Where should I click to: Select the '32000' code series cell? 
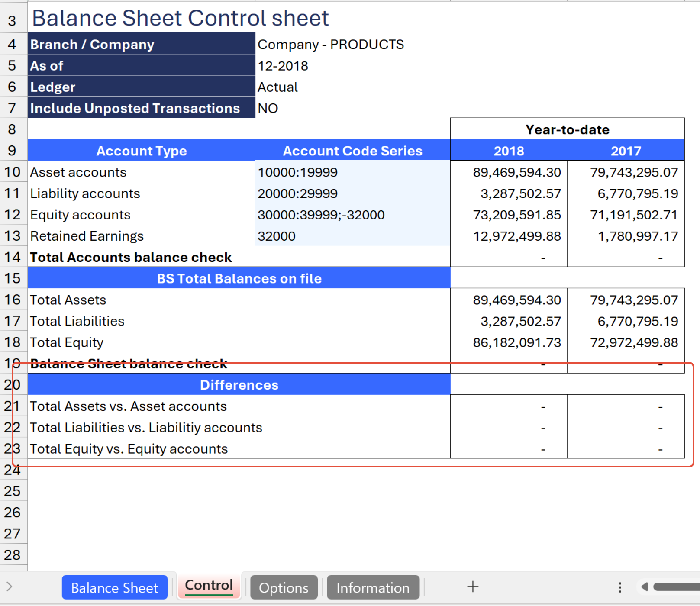352,236
